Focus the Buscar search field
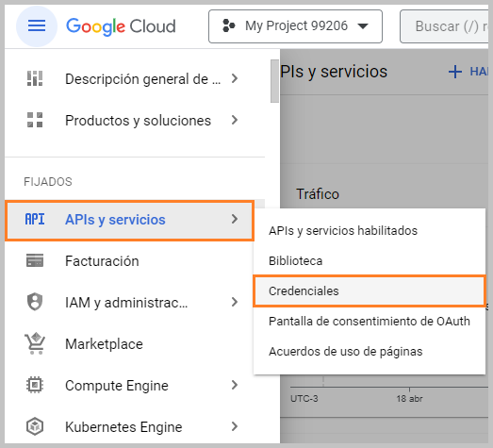 (x=444, y=26)
